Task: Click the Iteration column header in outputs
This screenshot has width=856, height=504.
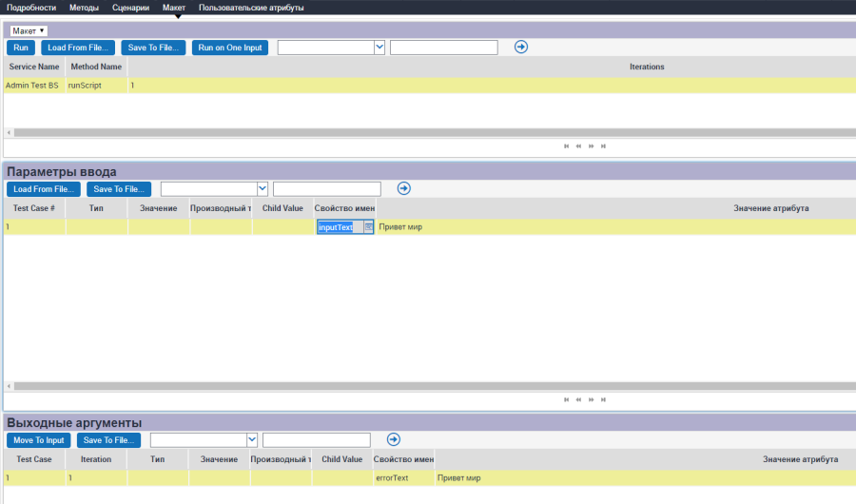Action: [x=96, y=459]
